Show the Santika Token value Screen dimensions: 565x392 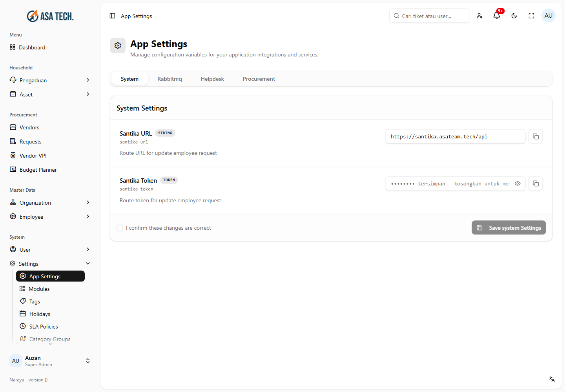518,183
